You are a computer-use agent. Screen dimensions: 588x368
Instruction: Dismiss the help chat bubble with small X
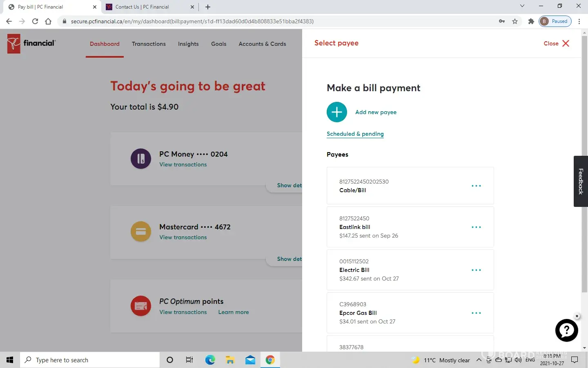(x=577, y=316)
